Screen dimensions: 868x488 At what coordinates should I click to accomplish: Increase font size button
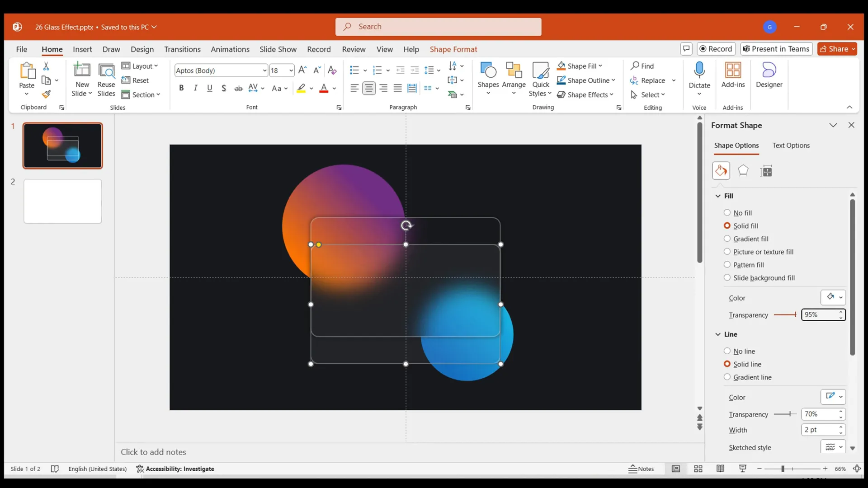point(302,70)
